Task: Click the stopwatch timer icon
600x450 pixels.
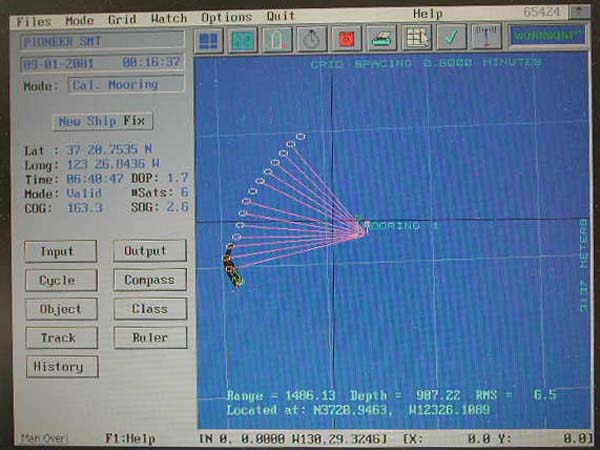Action: (x=312, y=39)
